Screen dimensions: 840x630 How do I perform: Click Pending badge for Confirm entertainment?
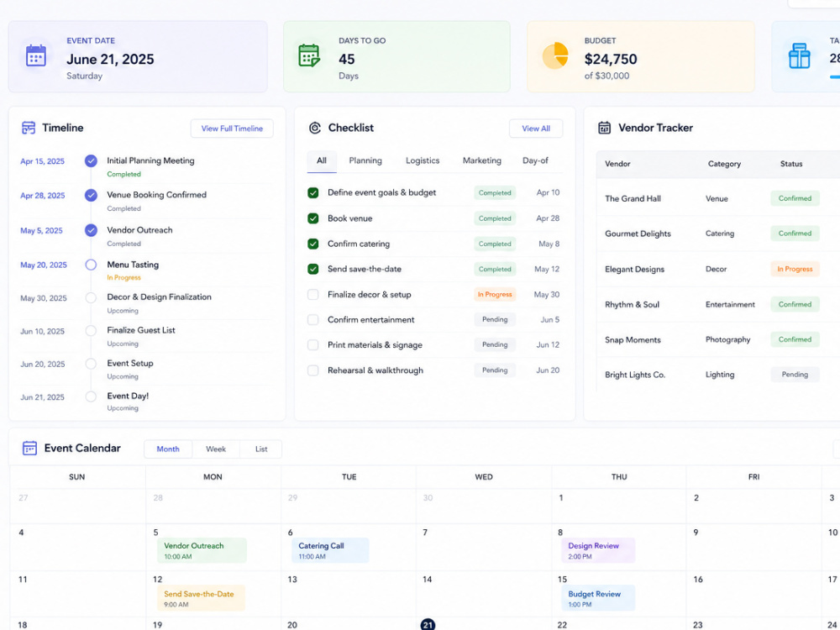(x=495, y=320)
